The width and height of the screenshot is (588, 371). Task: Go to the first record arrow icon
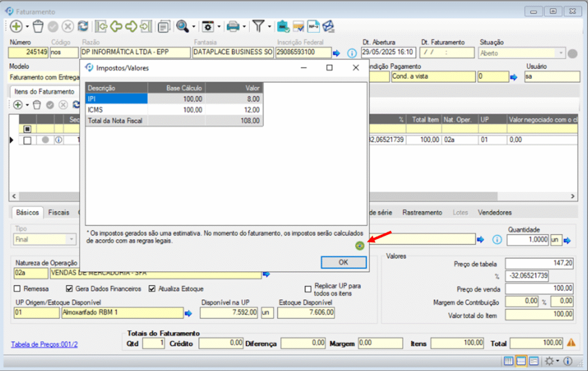pos(102,26)
